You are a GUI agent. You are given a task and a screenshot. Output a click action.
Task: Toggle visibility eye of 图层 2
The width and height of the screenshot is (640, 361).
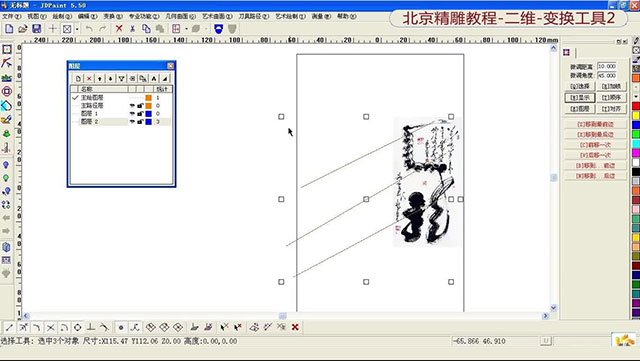coord(132,122)
